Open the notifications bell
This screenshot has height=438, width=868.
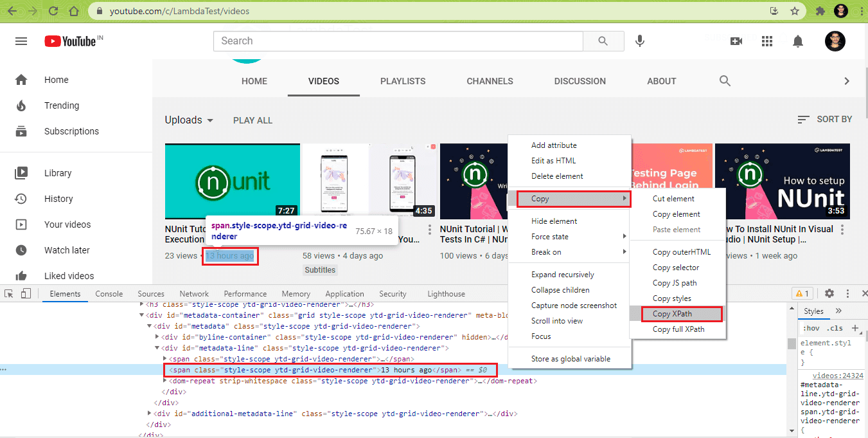[x=797, y=41]
